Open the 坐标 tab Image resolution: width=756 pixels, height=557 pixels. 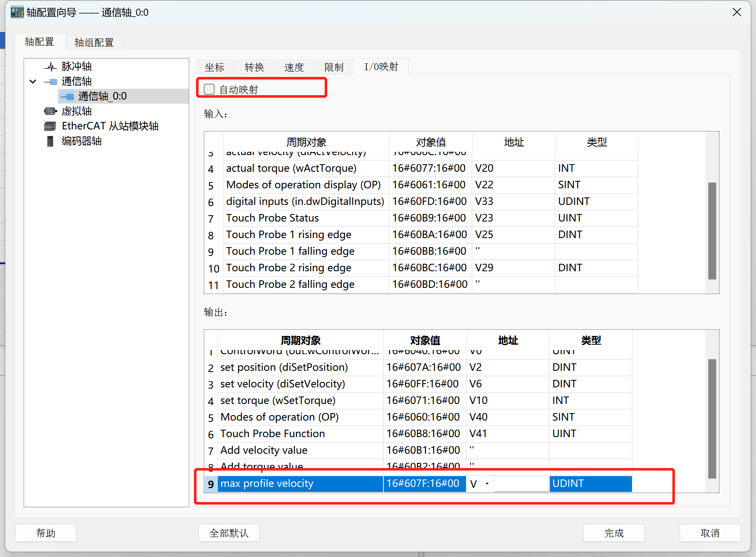pyautogui.click(x=215, y=67)
